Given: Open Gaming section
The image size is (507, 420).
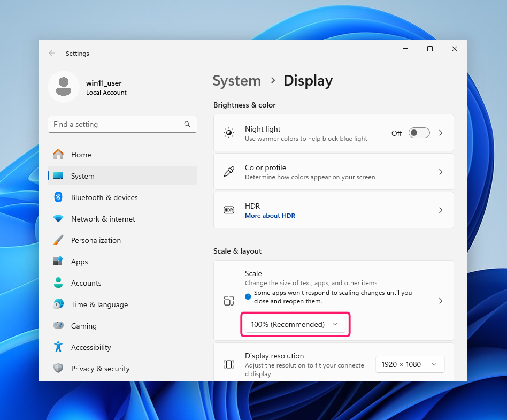Looking at the screenshot, I should 122,325.
